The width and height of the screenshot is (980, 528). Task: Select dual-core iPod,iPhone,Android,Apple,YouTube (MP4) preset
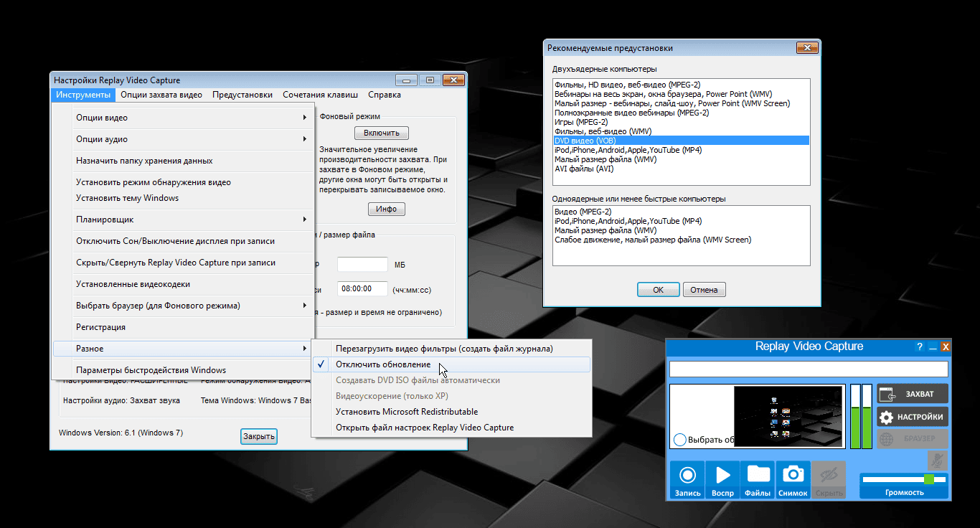[x=682, y=150]
